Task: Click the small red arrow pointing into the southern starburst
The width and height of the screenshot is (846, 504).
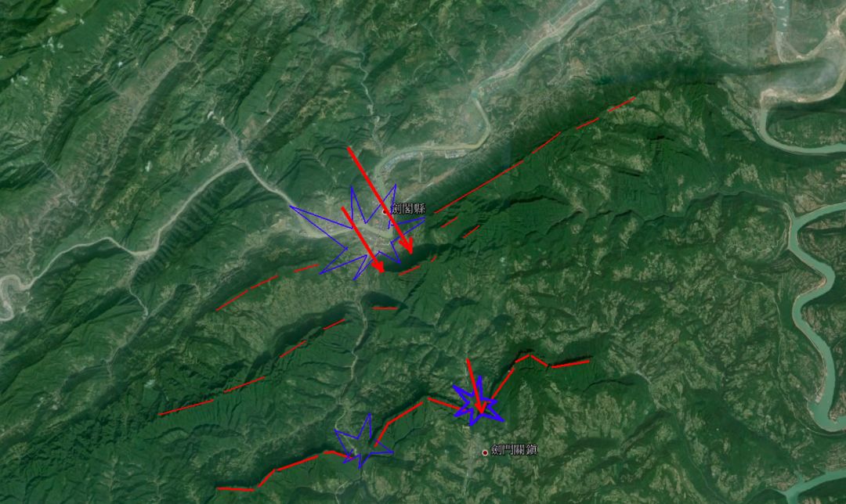Action: [x=474, y=387]
